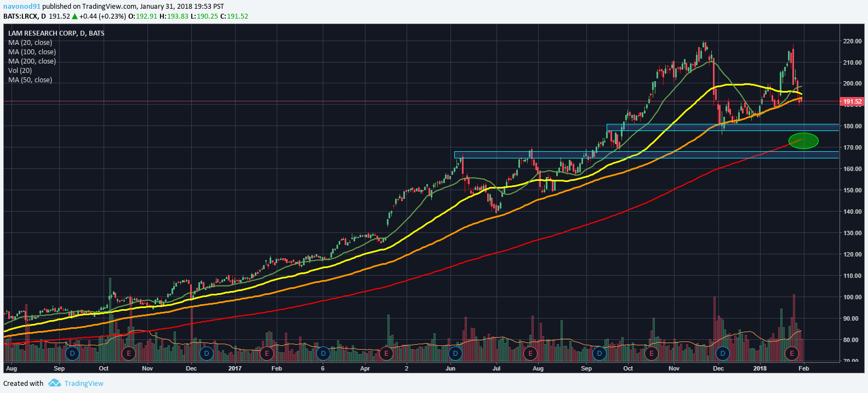Click the earnings marker before Aug 2017 label
The image size is (868, 393).
[530, 354]
